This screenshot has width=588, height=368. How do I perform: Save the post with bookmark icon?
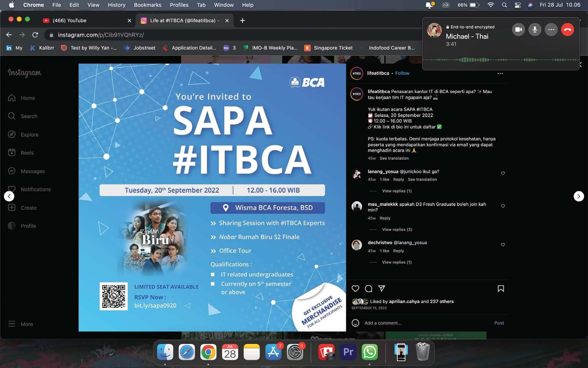click(x=501, y=289)
